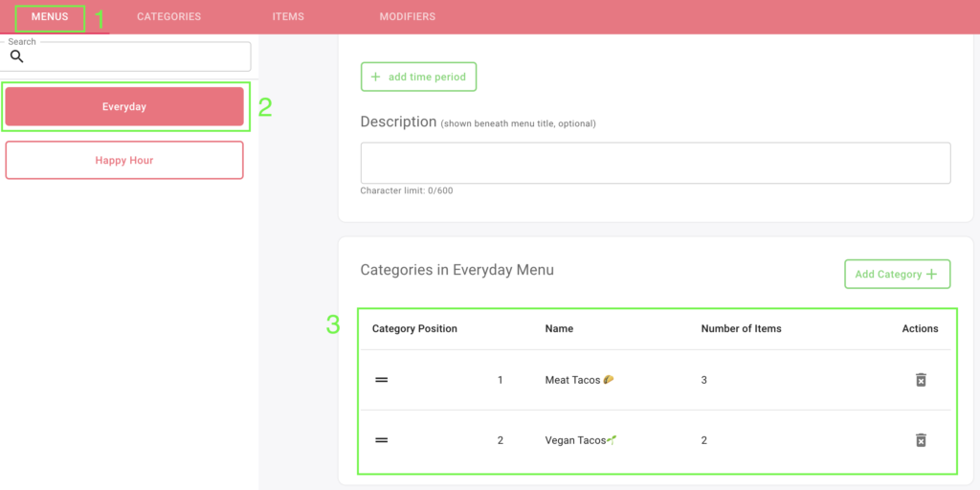Click the add time period button

pos(419,77)
